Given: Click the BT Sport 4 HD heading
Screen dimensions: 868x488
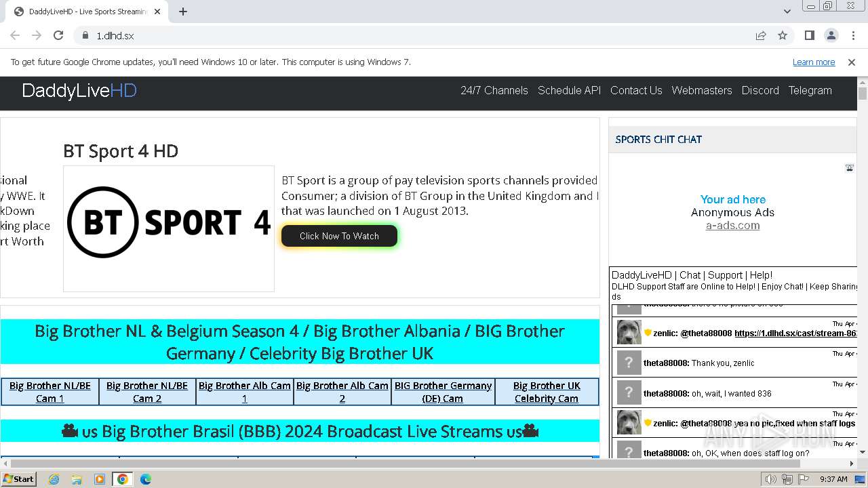Looking at the screenshot, I should [x=121, y=150].
